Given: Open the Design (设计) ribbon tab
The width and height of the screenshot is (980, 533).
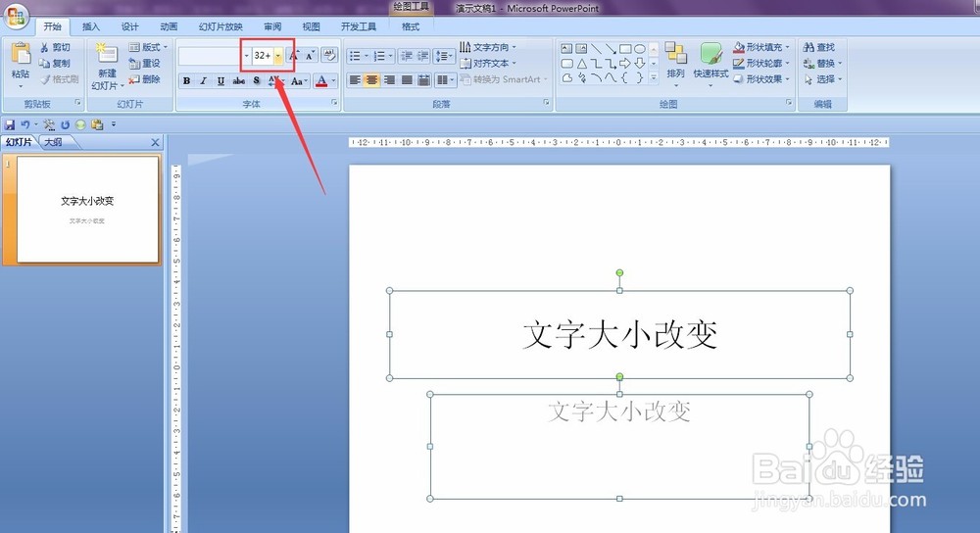Looking at the screenshot, I should [x=130, y=26].
